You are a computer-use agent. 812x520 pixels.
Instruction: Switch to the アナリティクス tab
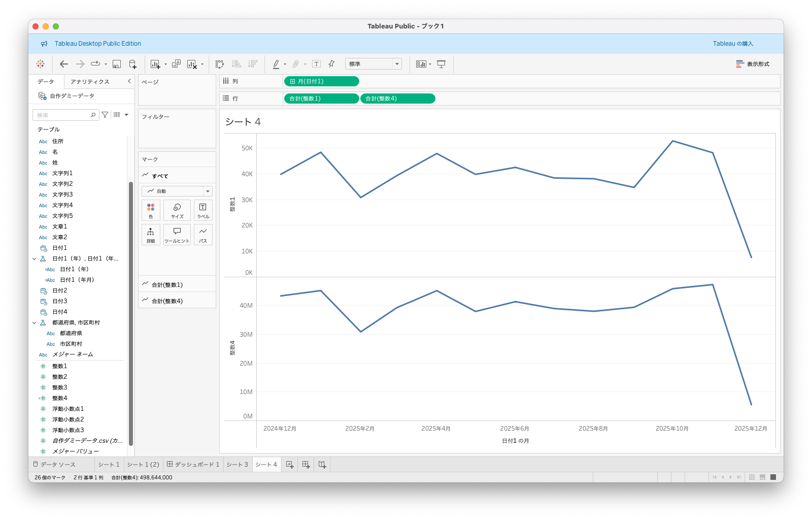pos(90,82)
